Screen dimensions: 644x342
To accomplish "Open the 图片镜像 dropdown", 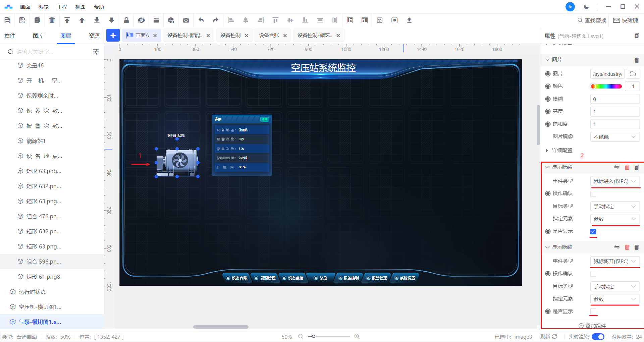I will [614, 137].
